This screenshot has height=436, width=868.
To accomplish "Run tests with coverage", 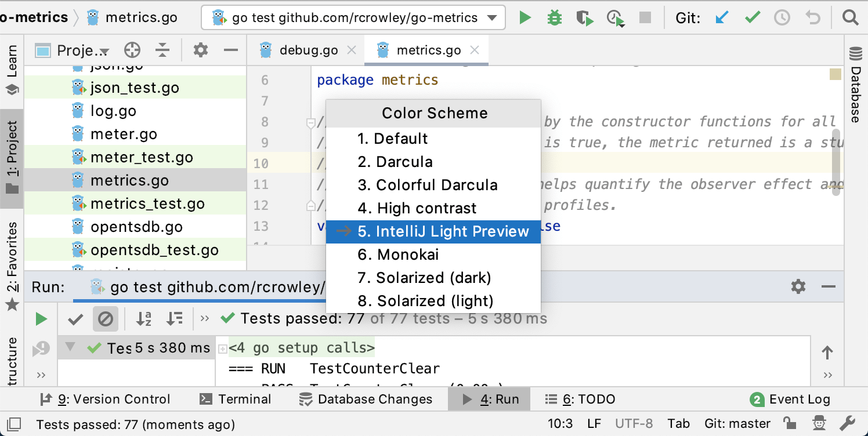I will (x=584, y=18).
